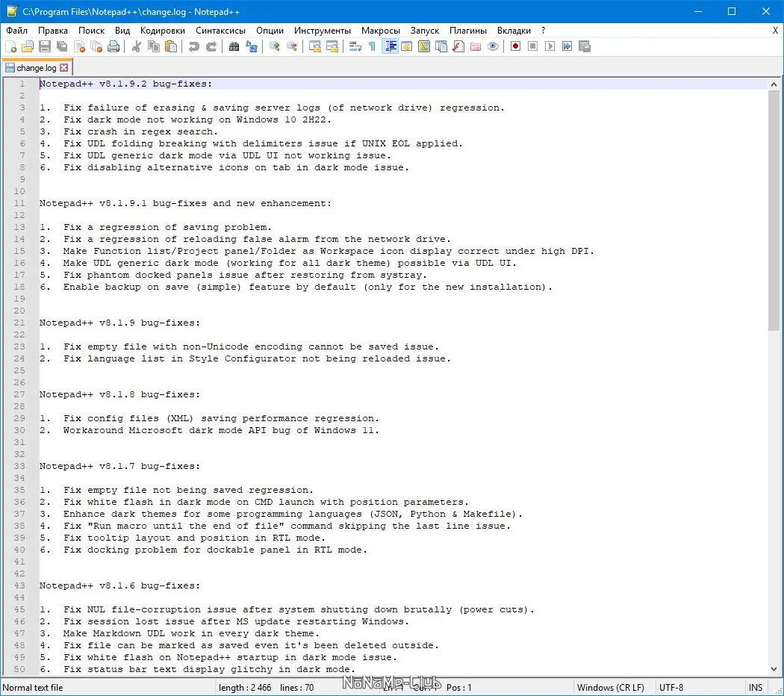This screenshot has width=784, height=696.
Task: Click the Copy toolbar icon
Action: pyautogui.click(x=154, y=46)
